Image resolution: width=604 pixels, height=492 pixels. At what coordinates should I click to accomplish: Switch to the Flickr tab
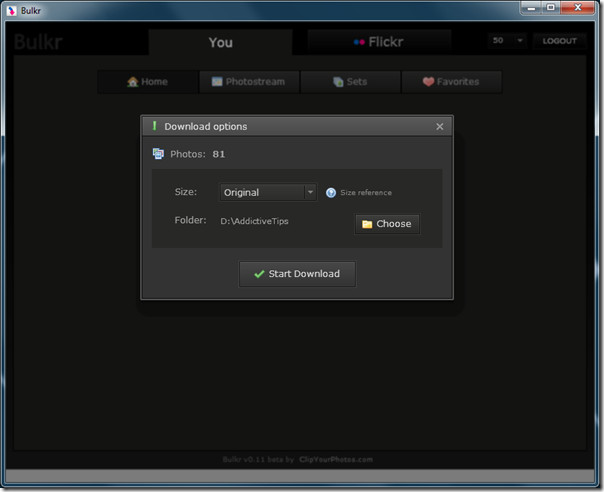click(x=379, y=42)
